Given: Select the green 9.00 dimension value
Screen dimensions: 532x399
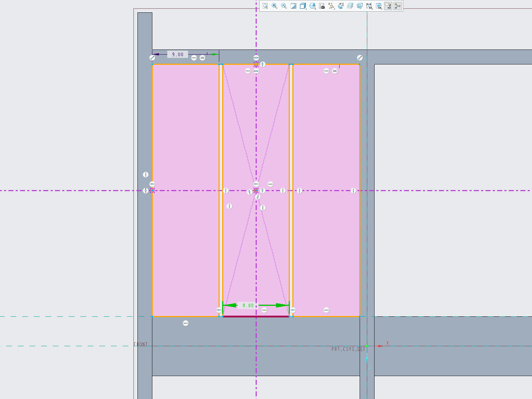Looking at the screenshot, I should (x=248, y=305).
